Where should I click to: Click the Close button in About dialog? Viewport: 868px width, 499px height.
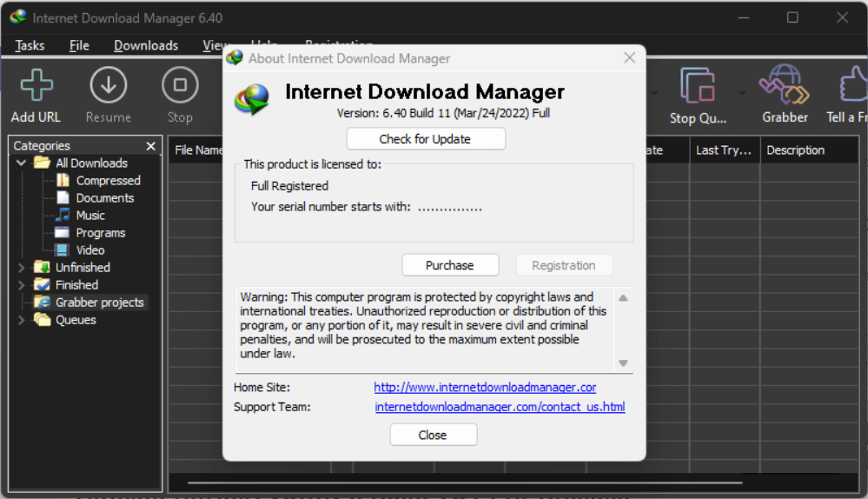(x=433, y=435)
